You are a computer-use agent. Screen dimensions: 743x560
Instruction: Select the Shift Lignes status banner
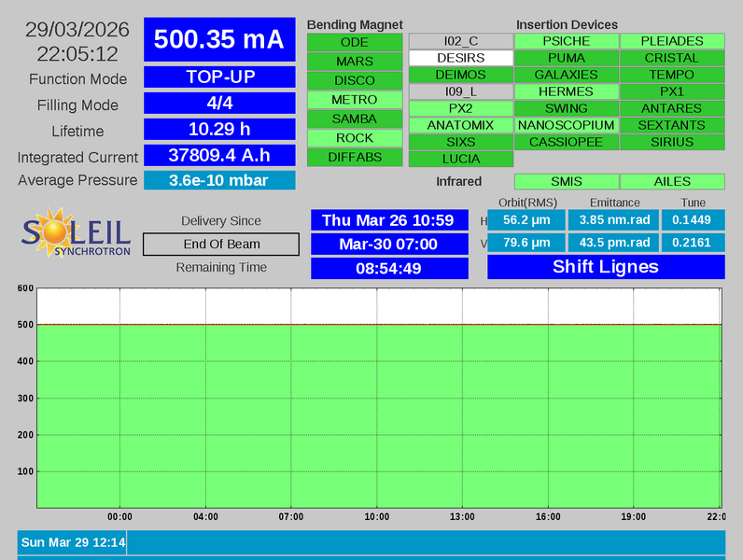click(x=606, y=267)
